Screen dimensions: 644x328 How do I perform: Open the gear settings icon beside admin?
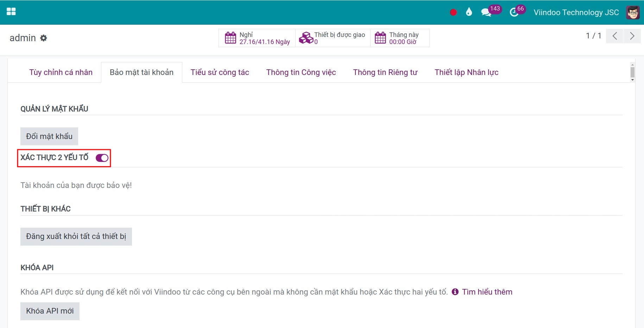point(43,38)
